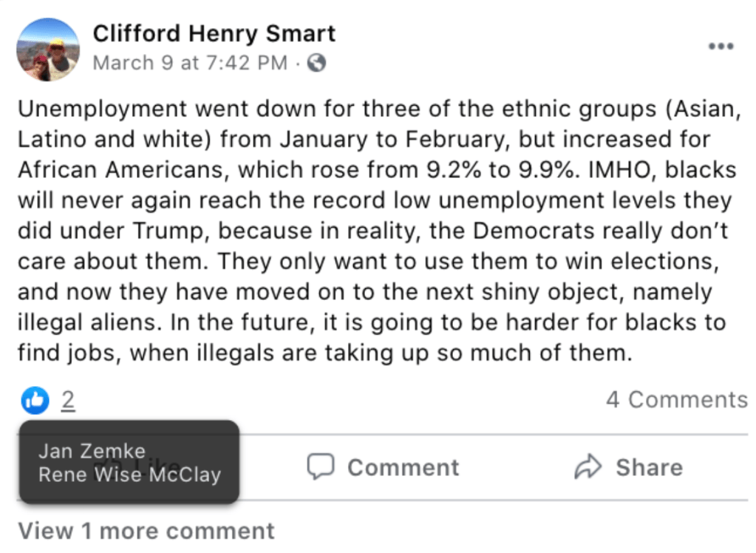Viewport: 756px width, 553px height.
Task: Select Rene Wise McClay in reactions tooltip
Action: pos(129,475)
